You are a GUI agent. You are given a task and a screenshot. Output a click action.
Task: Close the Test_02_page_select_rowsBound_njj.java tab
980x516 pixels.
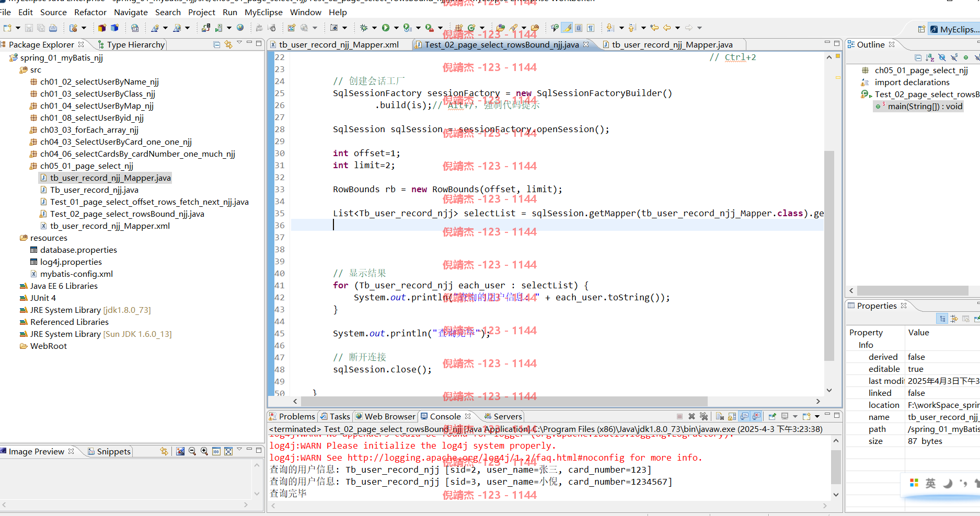click(x=586, y=44)
